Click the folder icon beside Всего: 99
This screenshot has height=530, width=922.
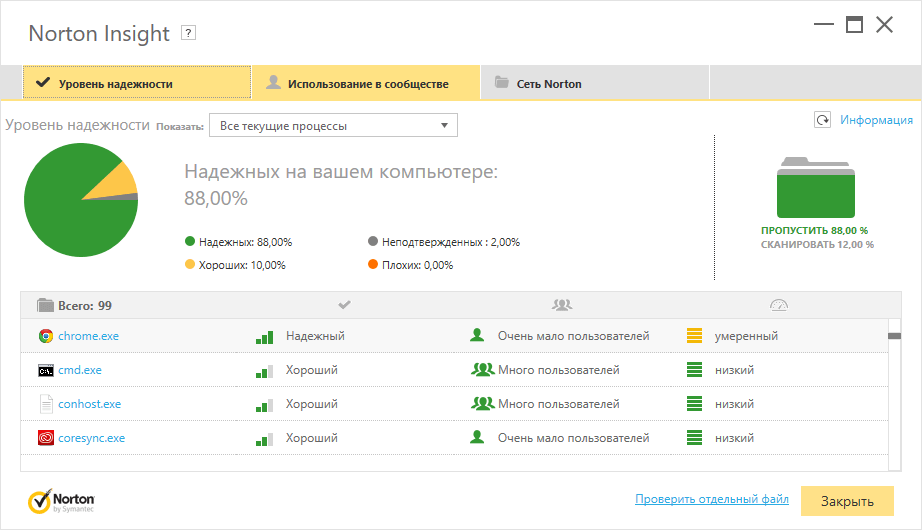[x=45, y=305]
